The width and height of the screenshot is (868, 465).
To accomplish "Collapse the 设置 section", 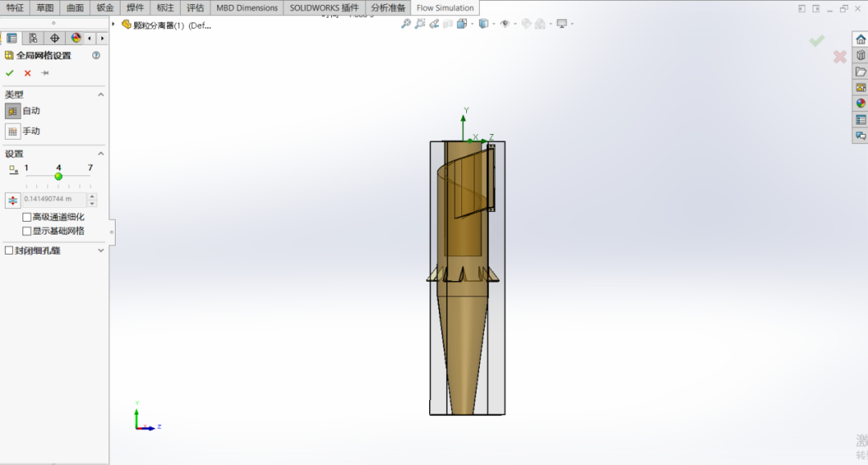I will click(x=100, y=153).
